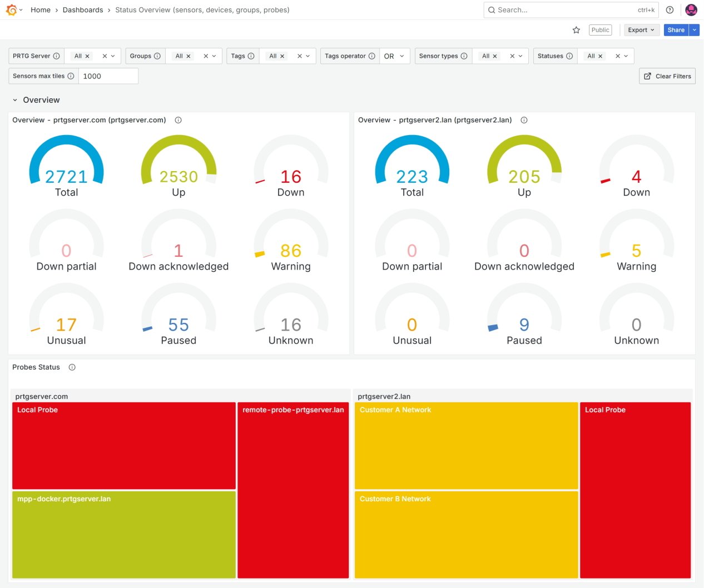Click the Public label near Export
This screenshot has width=704, height=588.
(600, 29)
